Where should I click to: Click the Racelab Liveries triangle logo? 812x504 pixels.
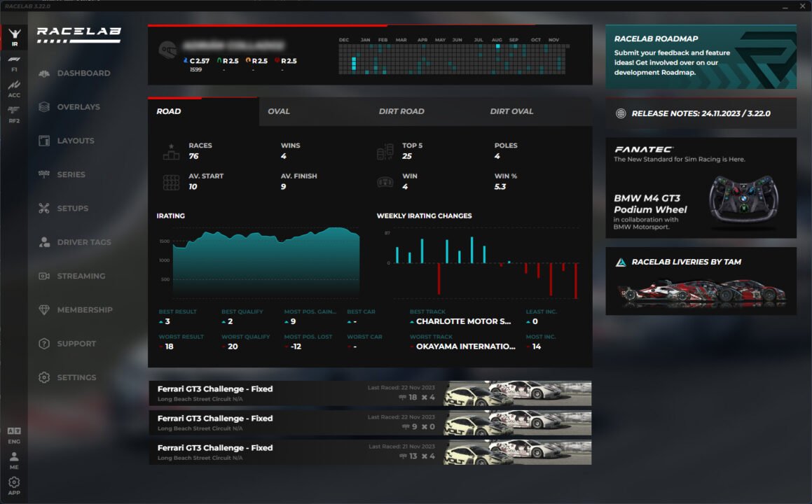click(621, 262)
